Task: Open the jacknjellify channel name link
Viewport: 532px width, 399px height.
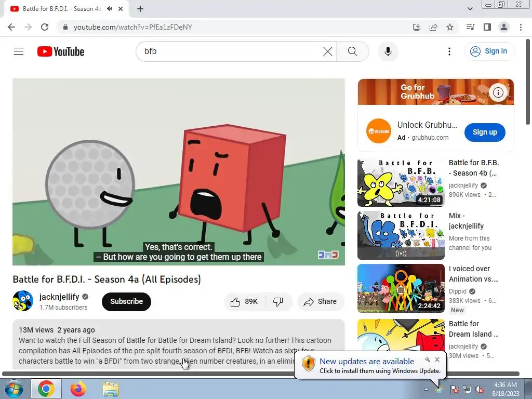Action: (x=59, y=297)
